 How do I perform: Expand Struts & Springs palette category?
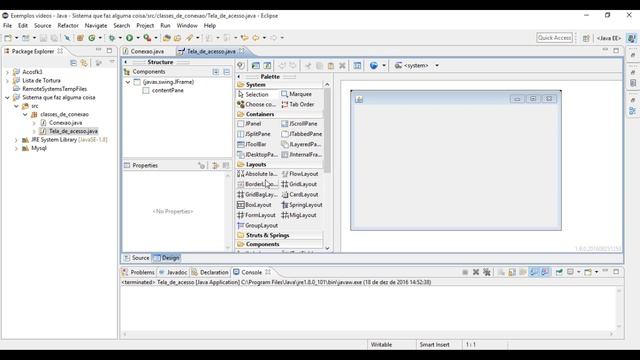click(x=280, y=235)
